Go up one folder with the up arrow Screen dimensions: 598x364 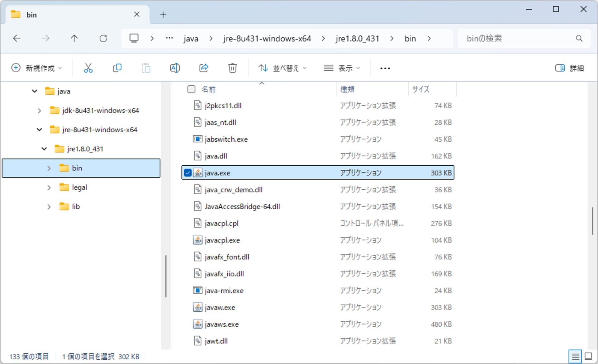click(74, 39)
